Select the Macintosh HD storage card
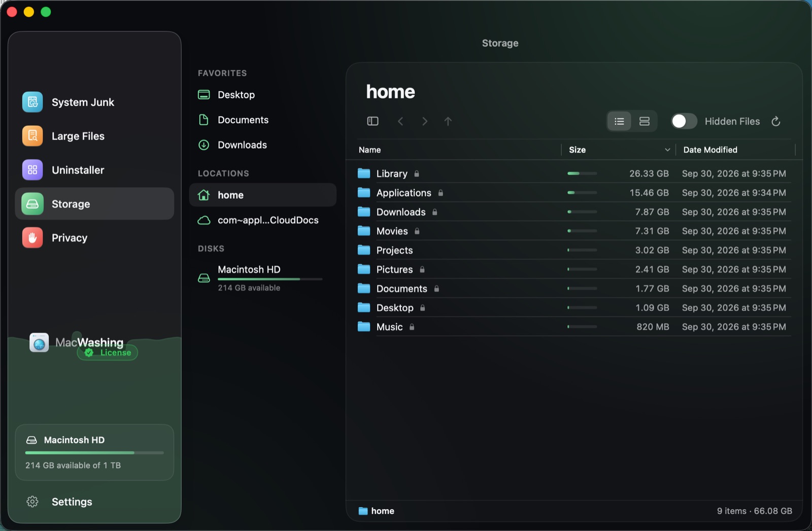Screen dimensions: 812x531 [94, 452]
